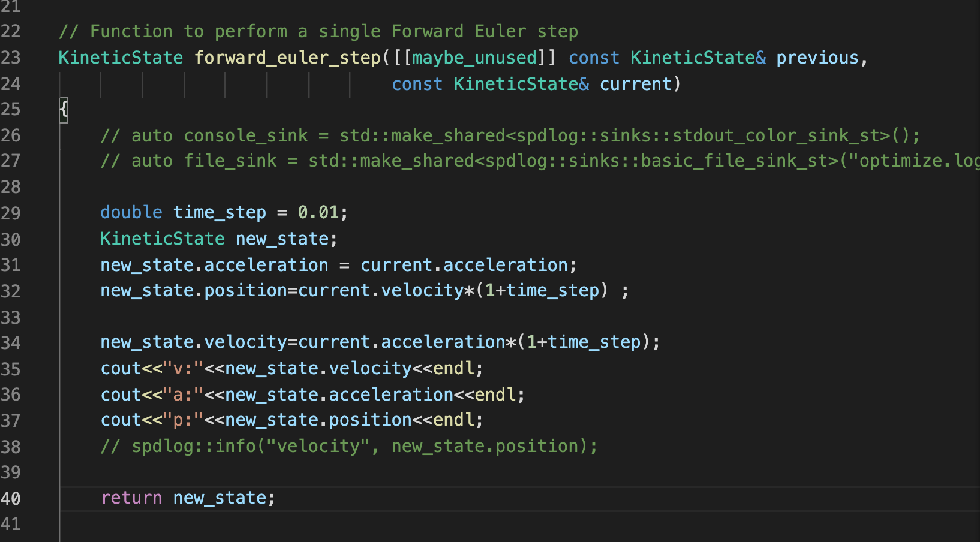Place cursor on the 'previous' parameter

817,58
